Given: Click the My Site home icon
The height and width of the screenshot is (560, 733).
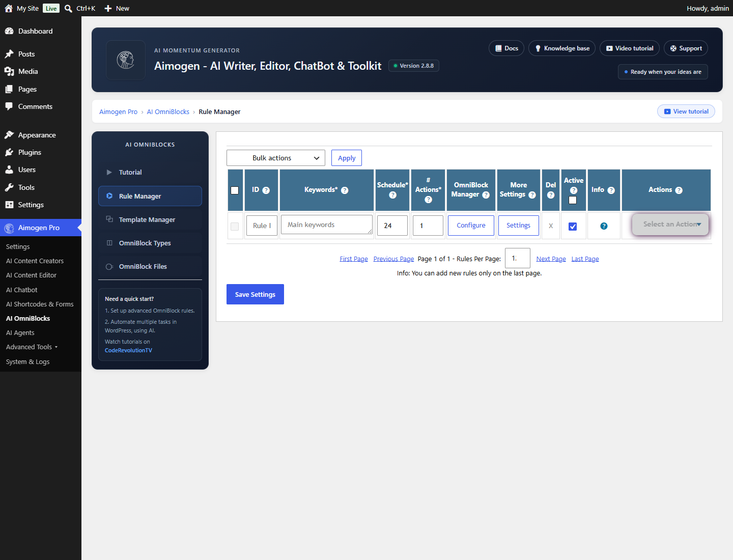Looking at the screenshot, I should 9,8.
